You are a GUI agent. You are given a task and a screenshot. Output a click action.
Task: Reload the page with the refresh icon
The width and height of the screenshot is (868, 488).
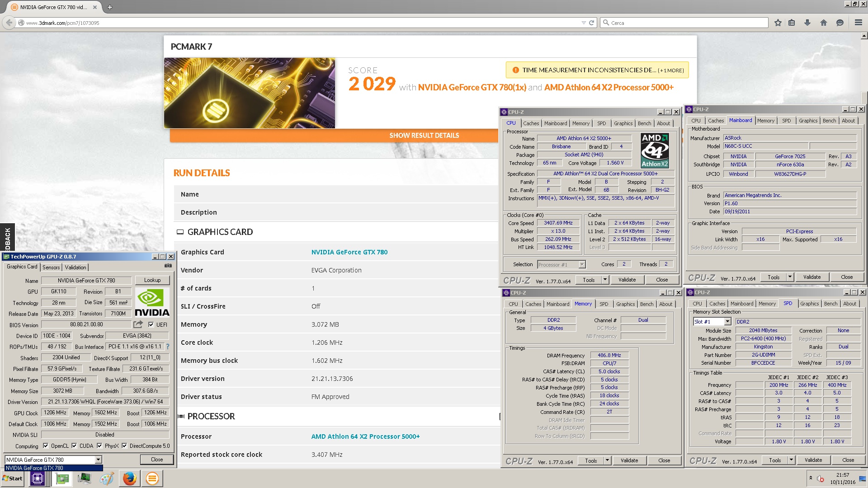pos(591,23)
